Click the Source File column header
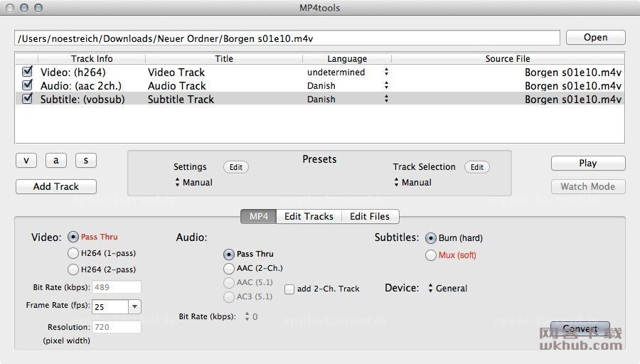 point(508,58)
